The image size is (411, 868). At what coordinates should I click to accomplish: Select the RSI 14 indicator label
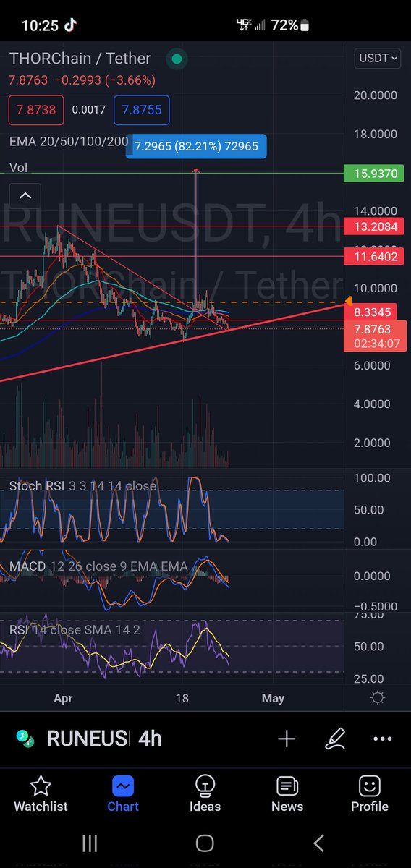(75, 630)
